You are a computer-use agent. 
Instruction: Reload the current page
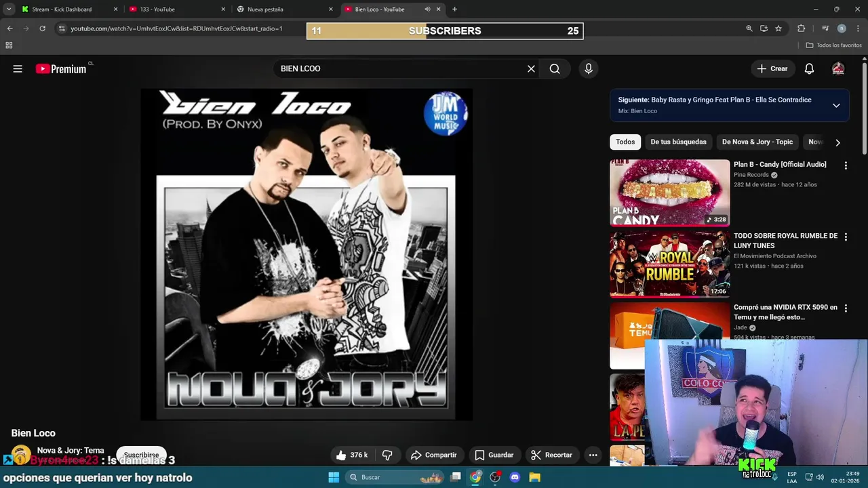[x=42, y=28]
